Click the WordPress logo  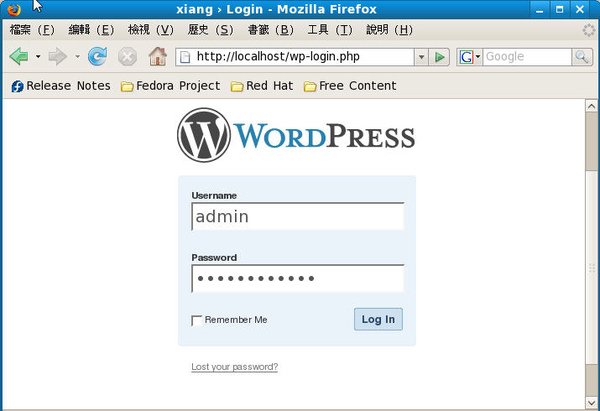pos(296,135)
